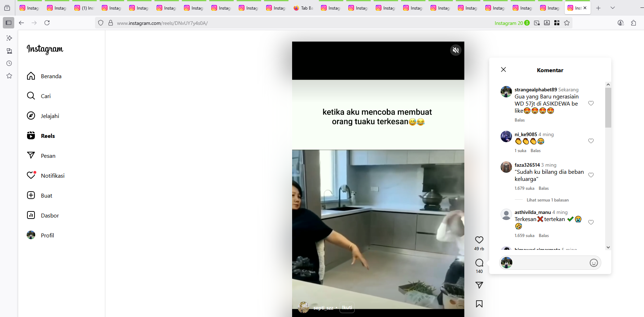Like the asthivilda_manu comment
This screenshot has width=644, height=317.
point(591,222)
